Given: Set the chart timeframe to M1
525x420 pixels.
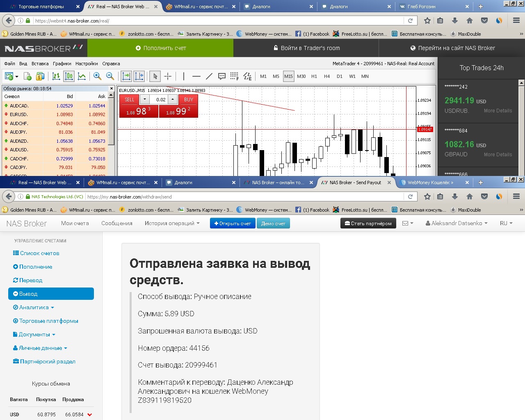Looking at the screenshot, I should pyautogui.click(x=263, y=76).
